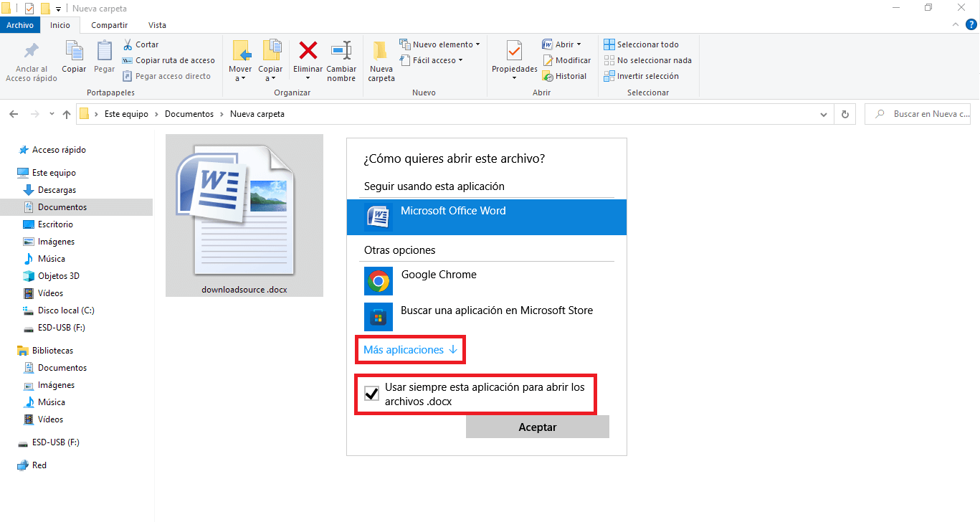Image resolution: width=980 pixels, height=522 pixels.
Task: Click Invertir selección
Action: click(x=641, y=76)
